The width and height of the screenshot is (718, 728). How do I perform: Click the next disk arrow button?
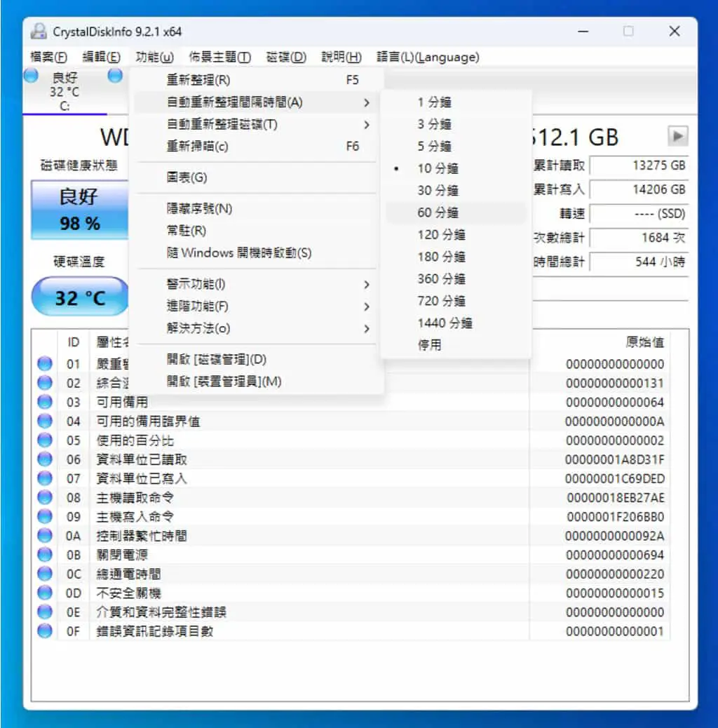(x=677, y=137)
